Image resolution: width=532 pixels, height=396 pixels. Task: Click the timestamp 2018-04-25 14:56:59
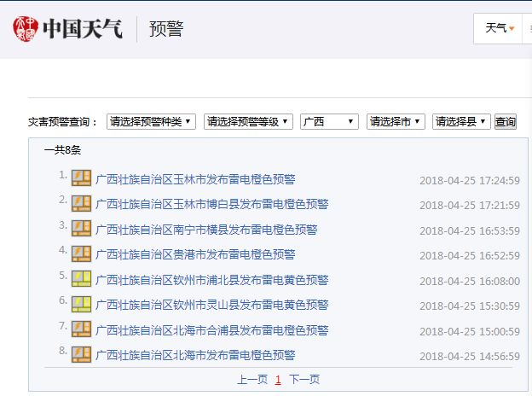point(470,356)
